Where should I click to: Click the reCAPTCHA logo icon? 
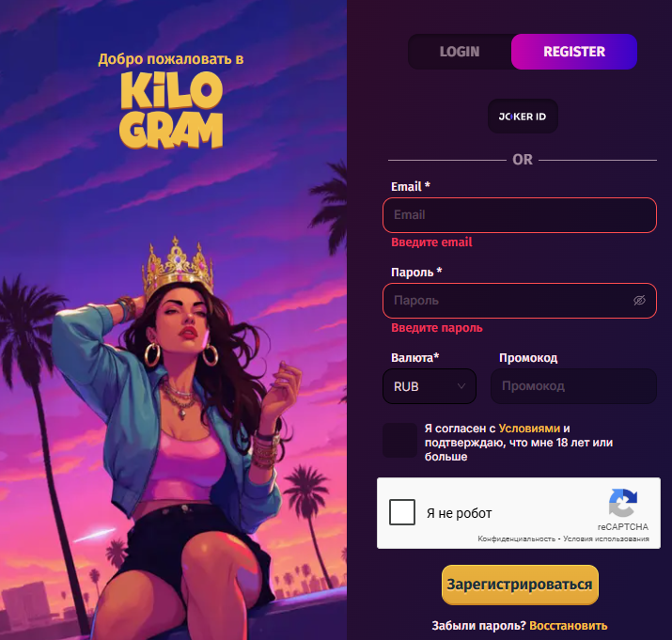[x=623, y=503]
